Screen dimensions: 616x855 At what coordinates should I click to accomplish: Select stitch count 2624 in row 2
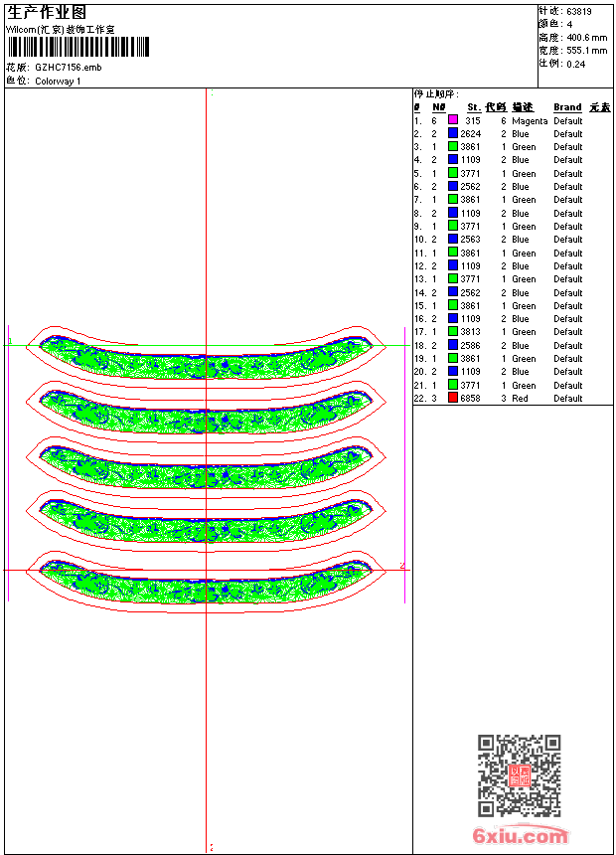[471, 134]
